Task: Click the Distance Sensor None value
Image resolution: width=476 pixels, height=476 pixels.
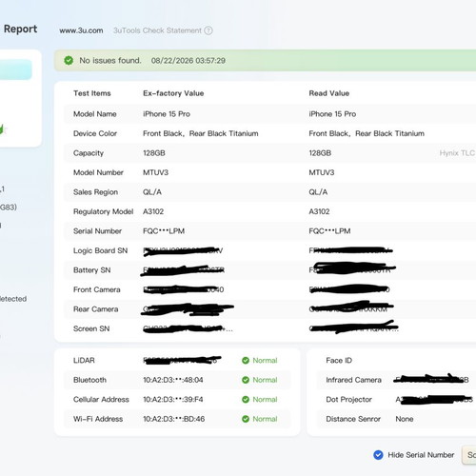Action: pos(405,419)
